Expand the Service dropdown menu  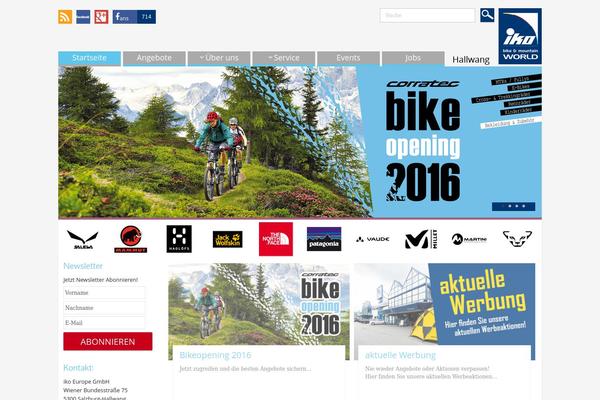[x=284, y=58]
